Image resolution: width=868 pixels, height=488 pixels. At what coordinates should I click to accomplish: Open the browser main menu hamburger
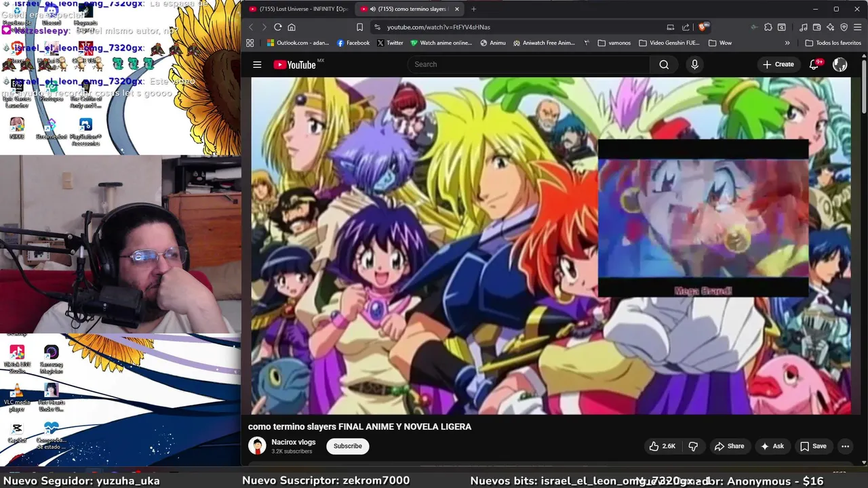(x=857, y=27)
